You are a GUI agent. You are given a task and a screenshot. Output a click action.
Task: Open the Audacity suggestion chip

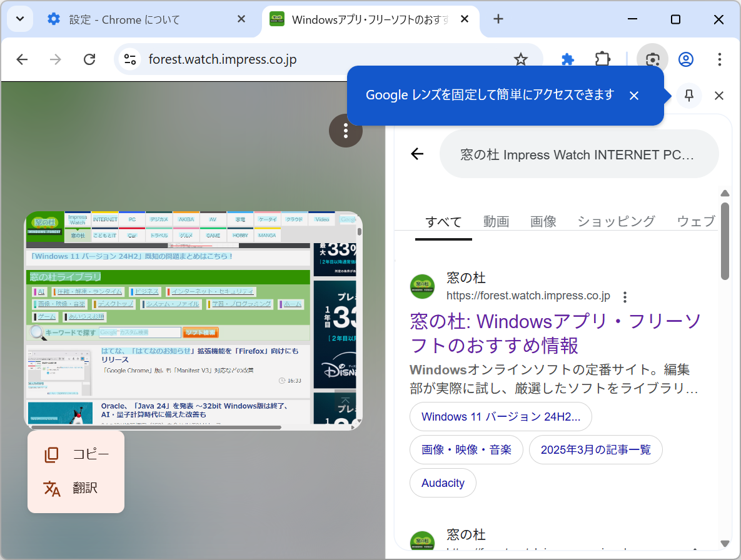443,482
